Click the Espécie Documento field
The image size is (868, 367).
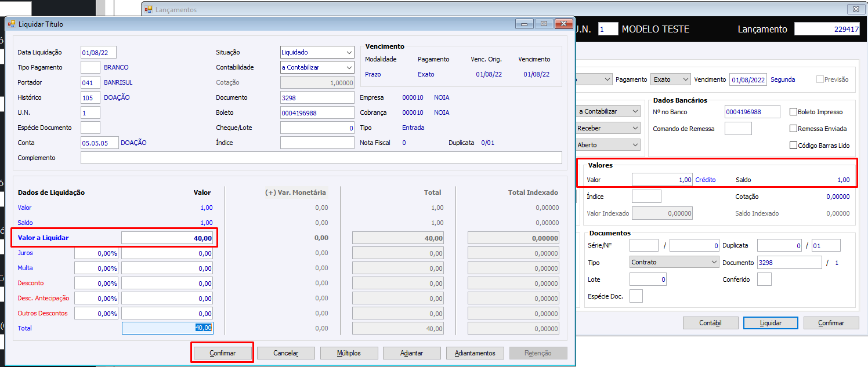click(91, 128)
